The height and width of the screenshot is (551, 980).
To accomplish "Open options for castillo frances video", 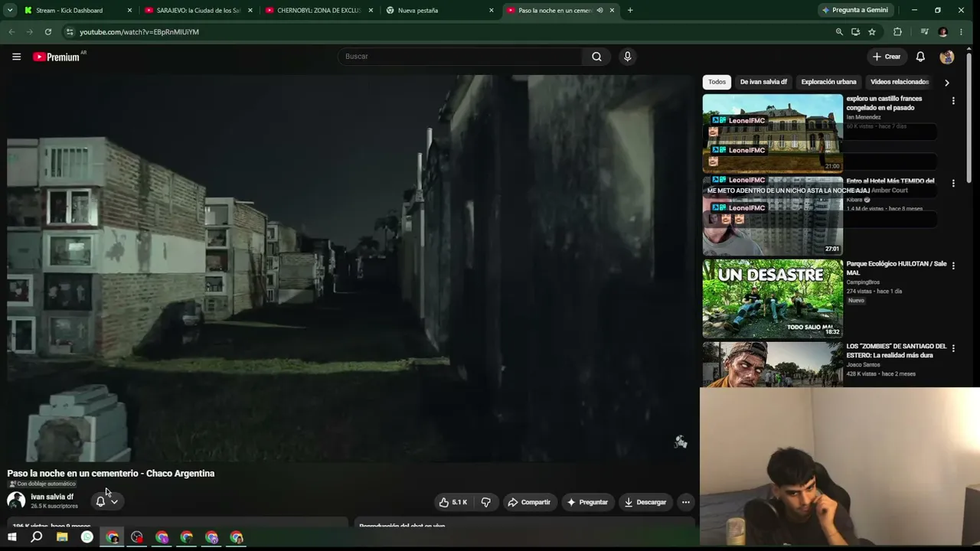I will [953, 101].
